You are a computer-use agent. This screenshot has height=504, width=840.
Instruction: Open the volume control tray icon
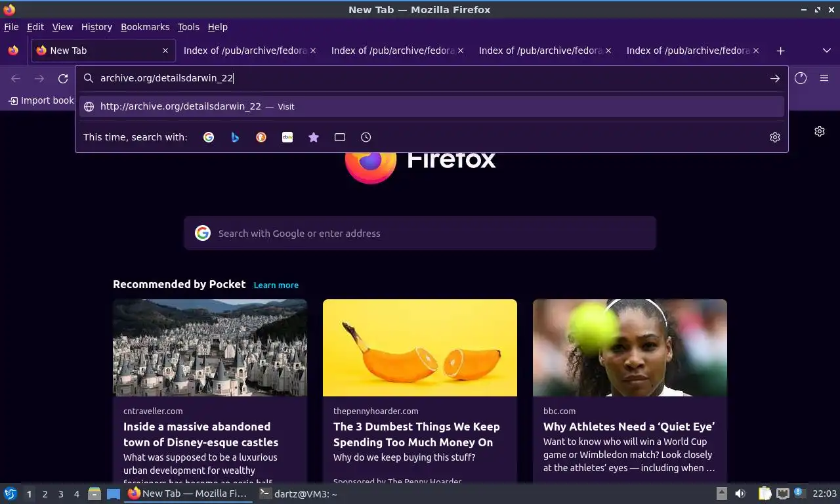point(740,493)
